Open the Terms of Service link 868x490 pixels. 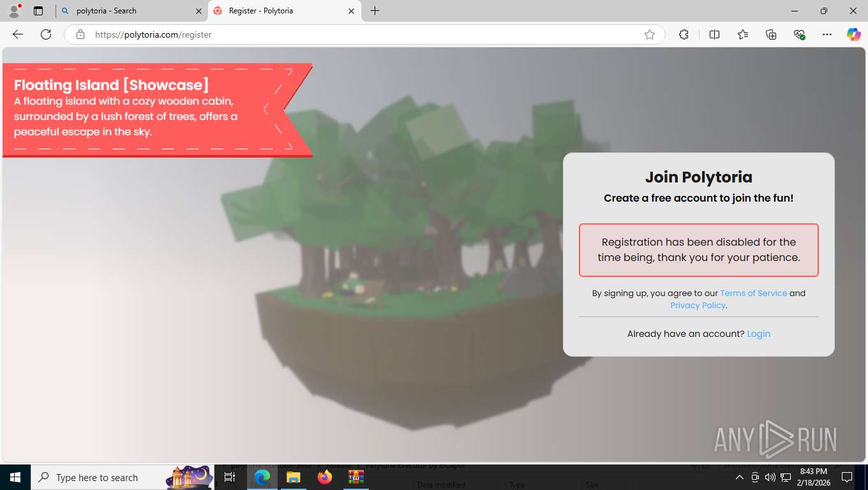pyautogui.click(x=753, y=293)
